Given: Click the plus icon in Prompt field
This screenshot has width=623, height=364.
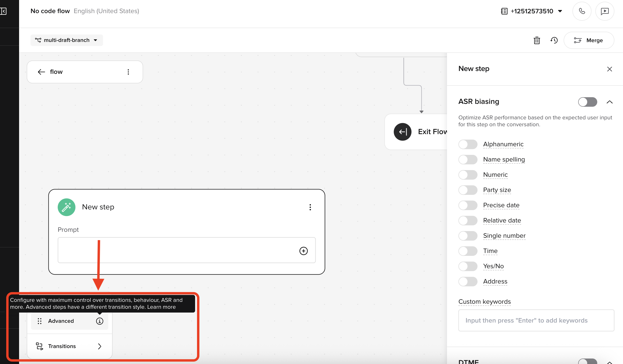Looking at the screenshot, I should [x=303, y=251].
